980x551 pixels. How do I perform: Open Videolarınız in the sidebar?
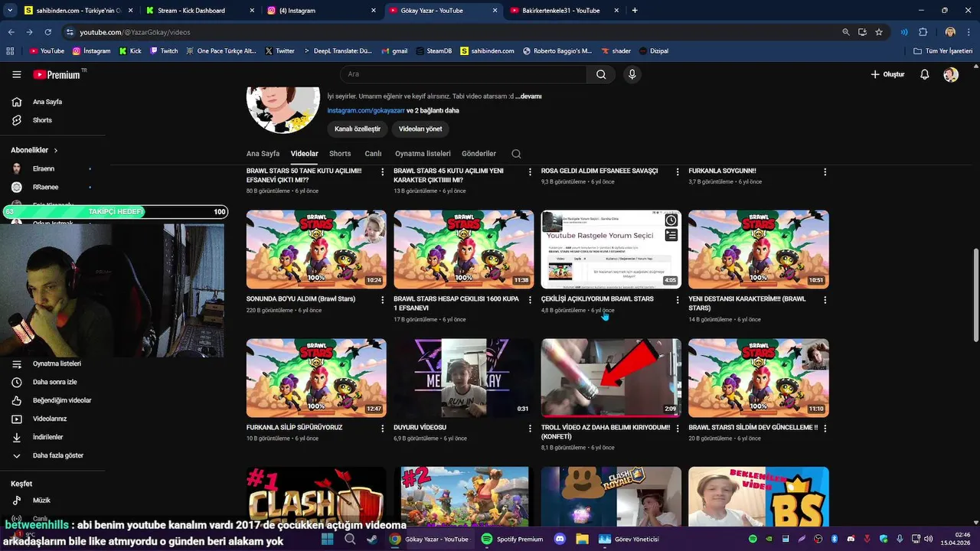[x=51, y=419]
